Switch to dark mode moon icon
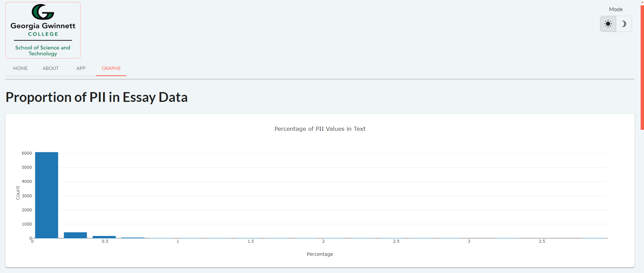This screenshot has width=644, height=273. [624, 24]
